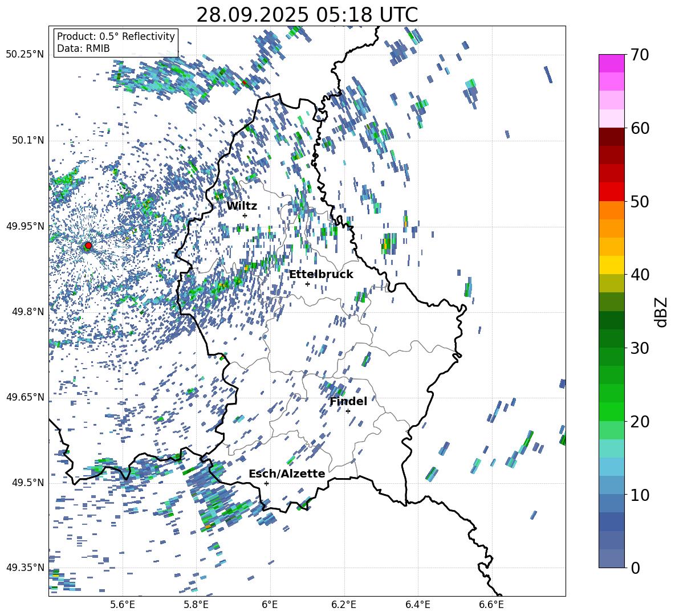Pick the dark blue swatch below 10 dBZ

pyautogui.click(x=611, y=521)
